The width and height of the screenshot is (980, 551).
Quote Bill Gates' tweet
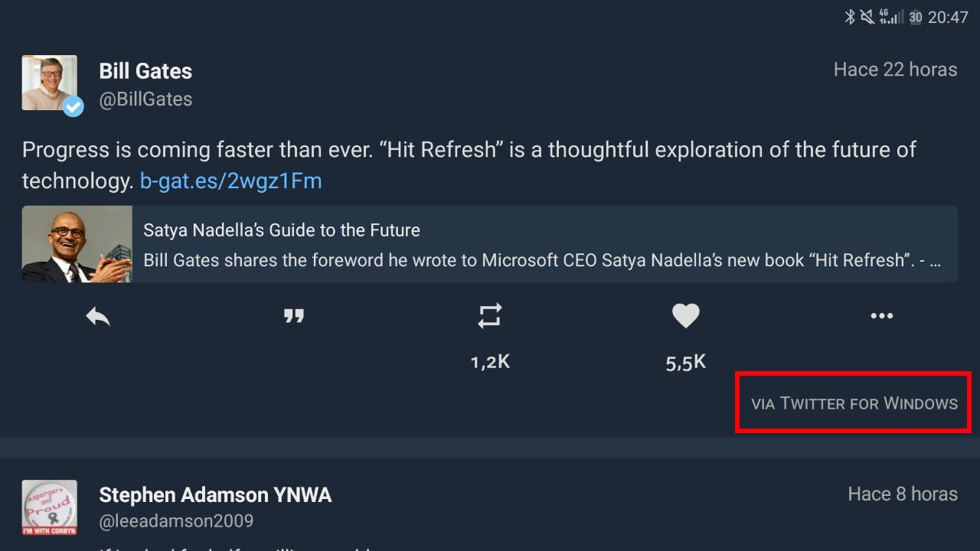click(x=294, y=316)
